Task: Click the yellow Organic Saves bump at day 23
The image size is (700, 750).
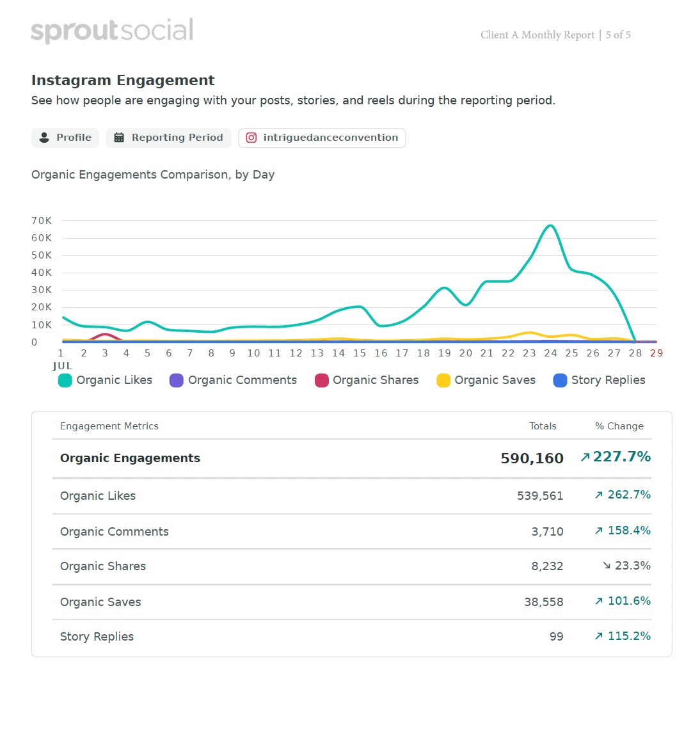Action: [529, 333]
